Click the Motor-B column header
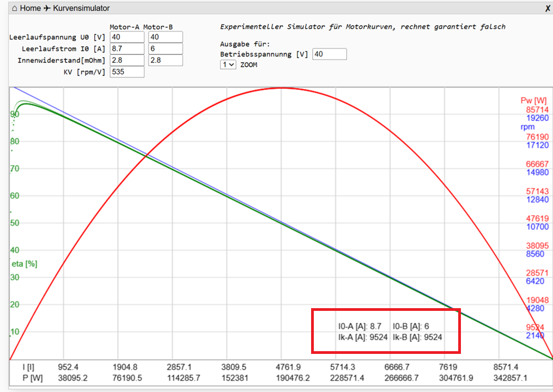Viewport: 553px width, 392px height. coord(158,27)
